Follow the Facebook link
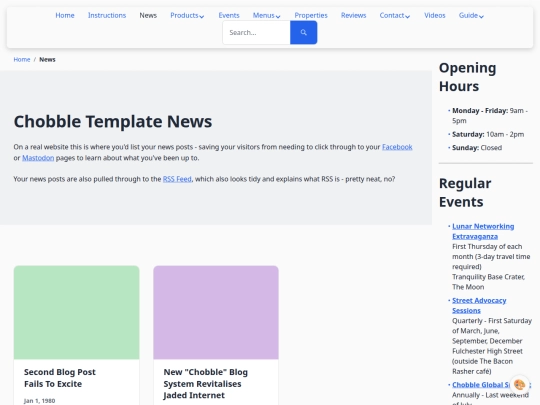The image size is (540, 405). click(x=397, y=147)
